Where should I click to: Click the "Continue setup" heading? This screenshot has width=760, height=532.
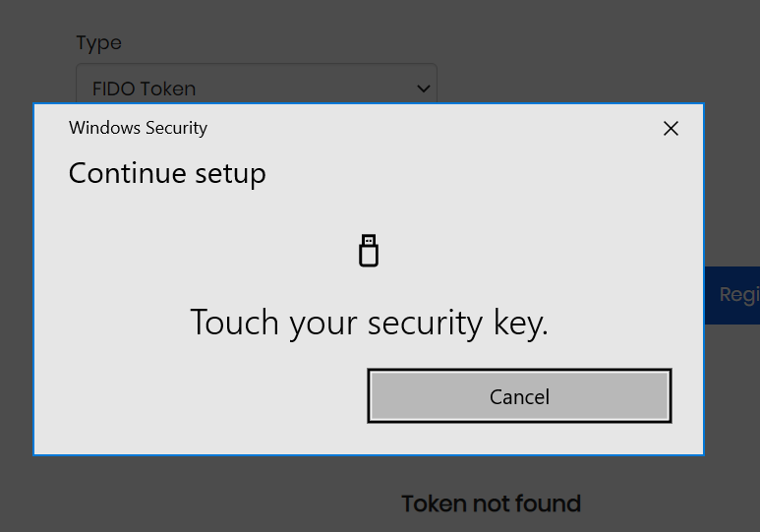(x=167, y=174)
